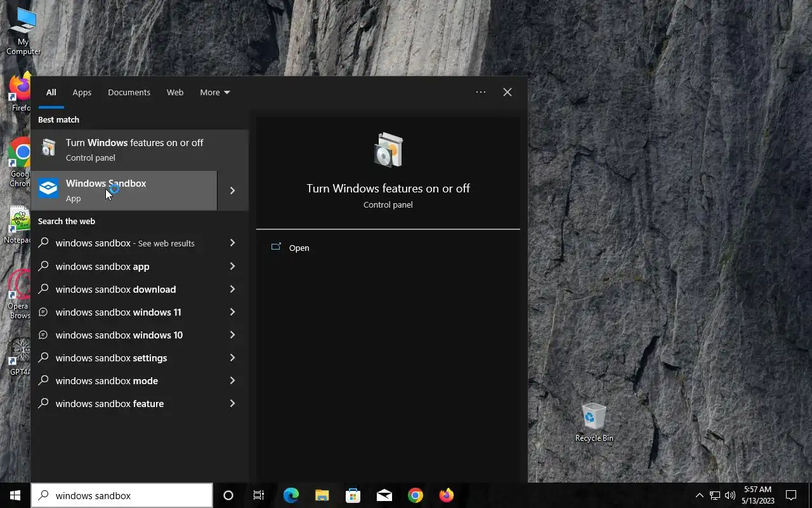Switch to the Web tab
The image size is (812, 508).
pos(175,92)
